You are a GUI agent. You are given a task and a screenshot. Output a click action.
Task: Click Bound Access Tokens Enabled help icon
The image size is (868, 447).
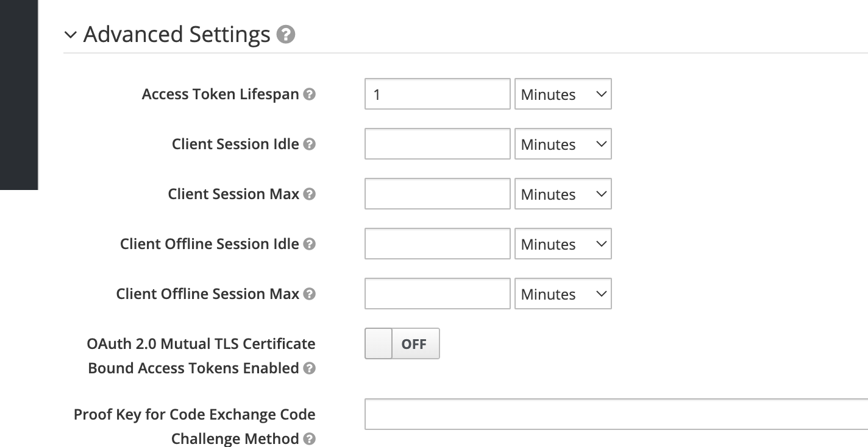click(x=310, y=368)
